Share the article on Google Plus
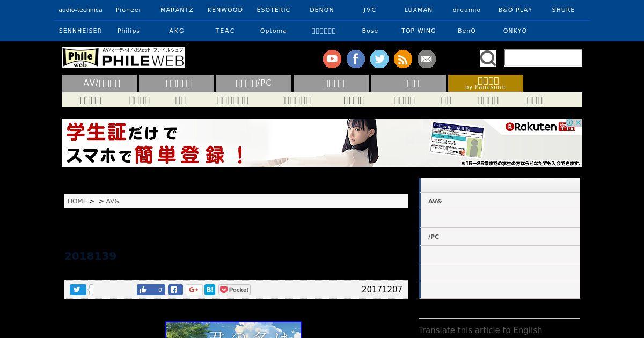 click(x=194, y=290)
